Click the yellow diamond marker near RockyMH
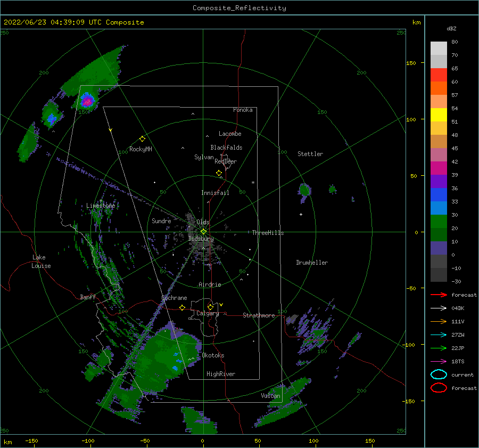The image size is (479, 448). [x=142, y=139]
